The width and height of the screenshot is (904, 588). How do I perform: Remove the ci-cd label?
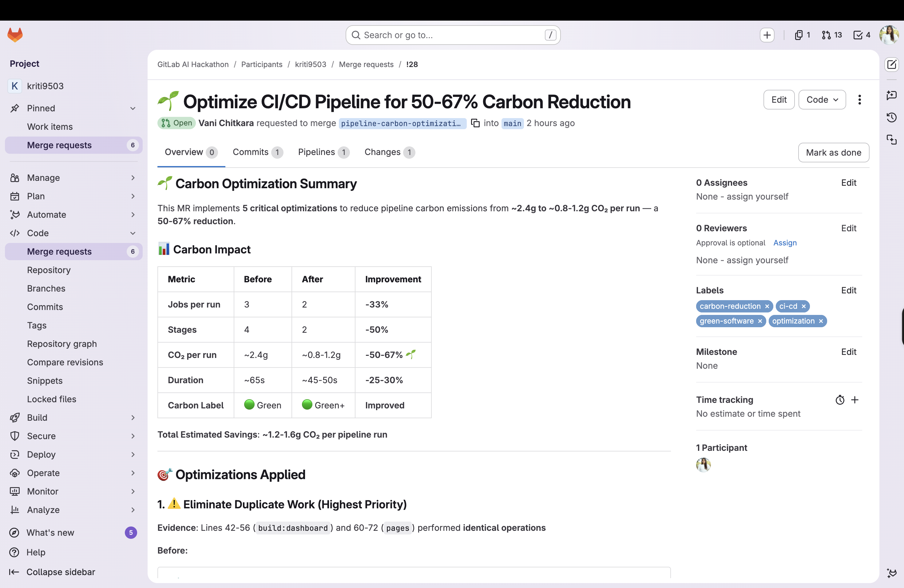click(x=804, y=307)
